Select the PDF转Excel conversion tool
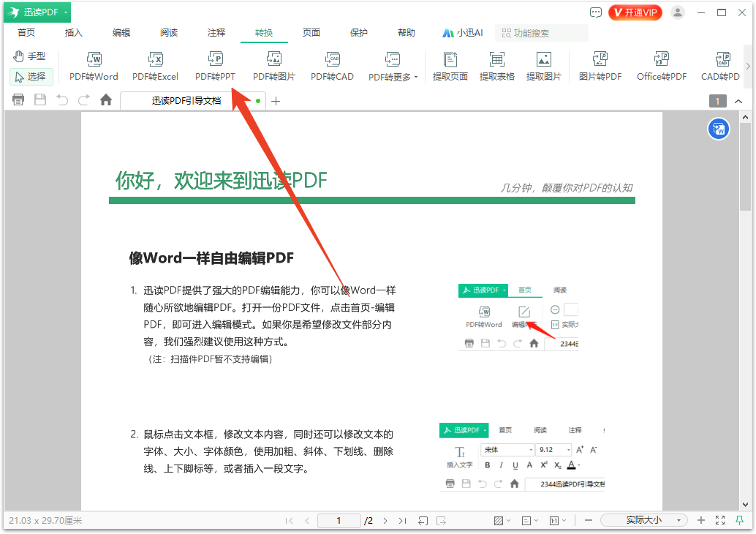The width and height of the screenshot is (756, 534). click(x=154, y=66)
